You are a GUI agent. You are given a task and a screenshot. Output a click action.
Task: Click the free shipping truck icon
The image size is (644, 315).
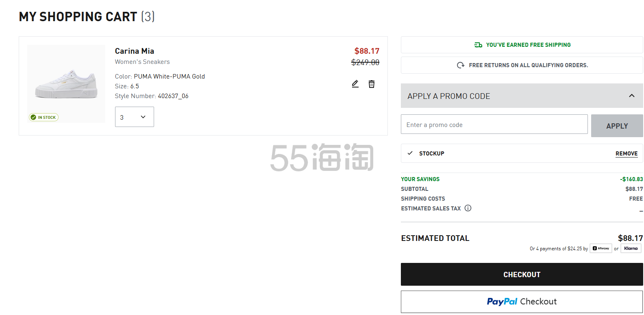point(478,45)
